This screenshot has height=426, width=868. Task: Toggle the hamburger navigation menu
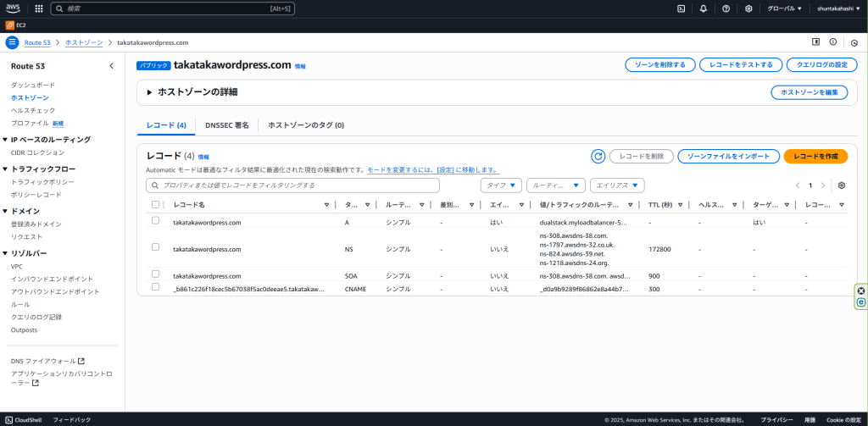(x=12, y=42)
